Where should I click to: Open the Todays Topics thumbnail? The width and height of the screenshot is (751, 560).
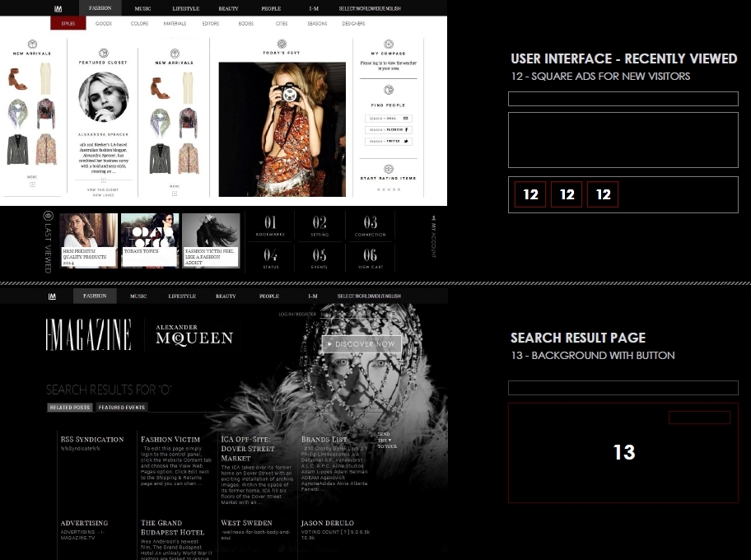(150, 240)
